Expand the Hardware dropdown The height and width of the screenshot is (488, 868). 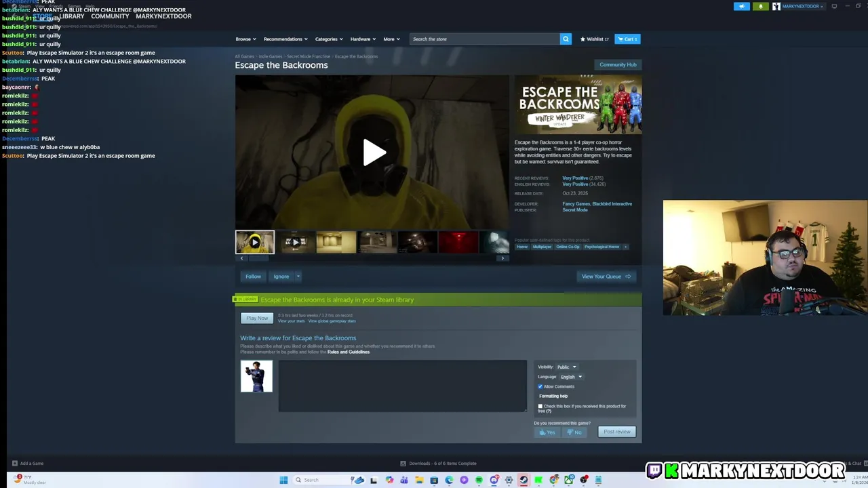363,39
